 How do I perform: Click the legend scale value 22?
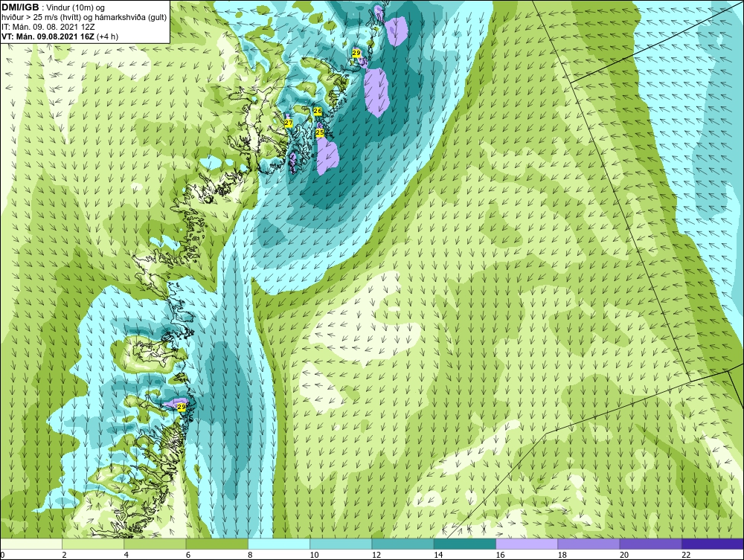point(686,556)
